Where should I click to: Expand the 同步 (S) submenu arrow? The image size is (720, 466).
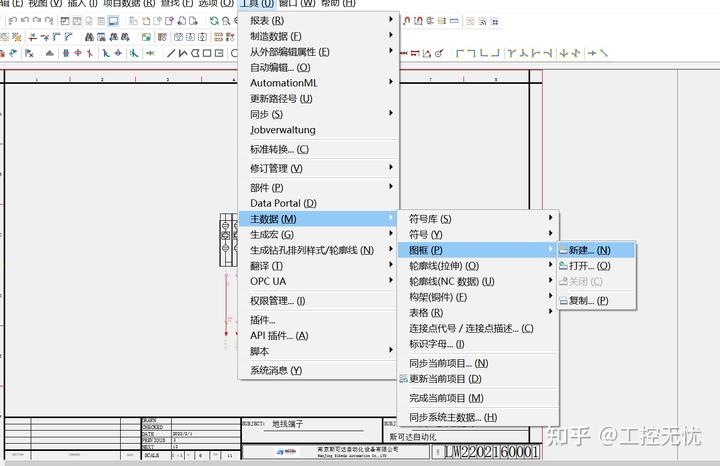coord(391,113)
